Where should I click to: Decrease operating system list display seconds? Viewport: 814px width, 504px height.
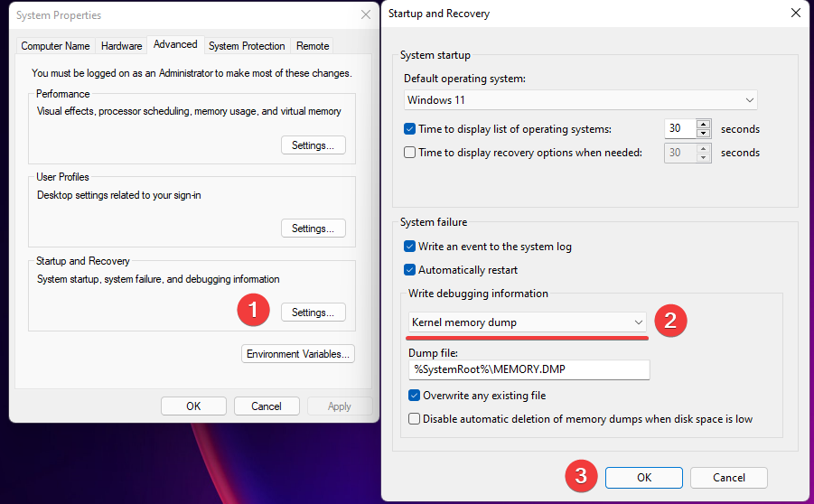click(x=704, y=134)
